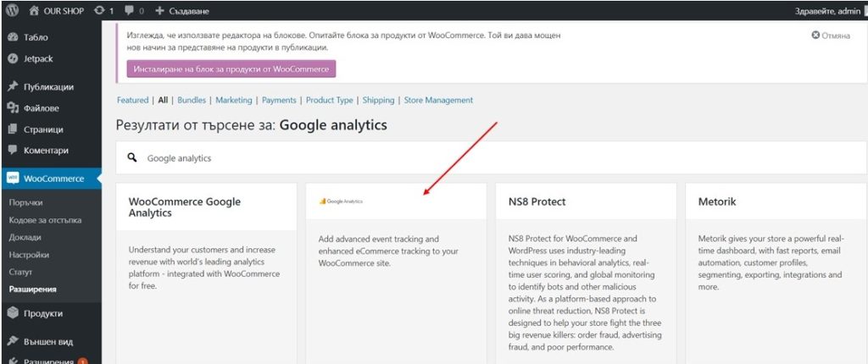The image size is (868, 364).
Task: Click the Google Analytics logo card
Action: 397,201
